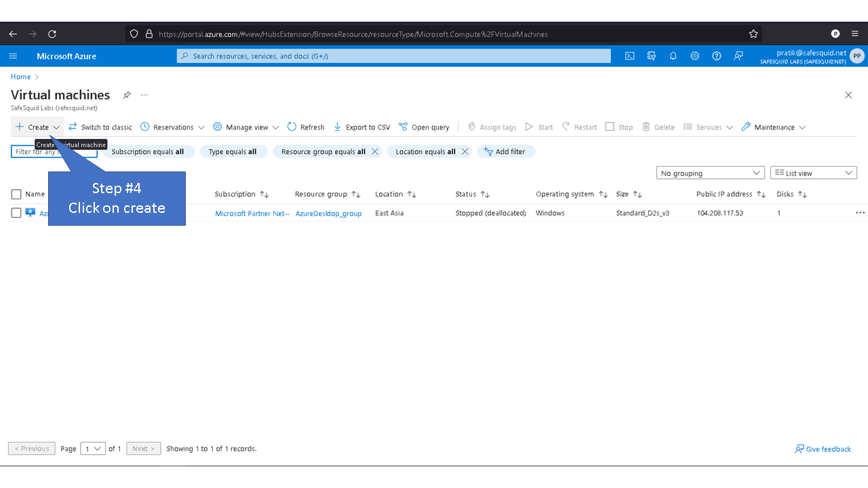
Task: Open the feedback icon in the top bar
Action: [738, 56]
